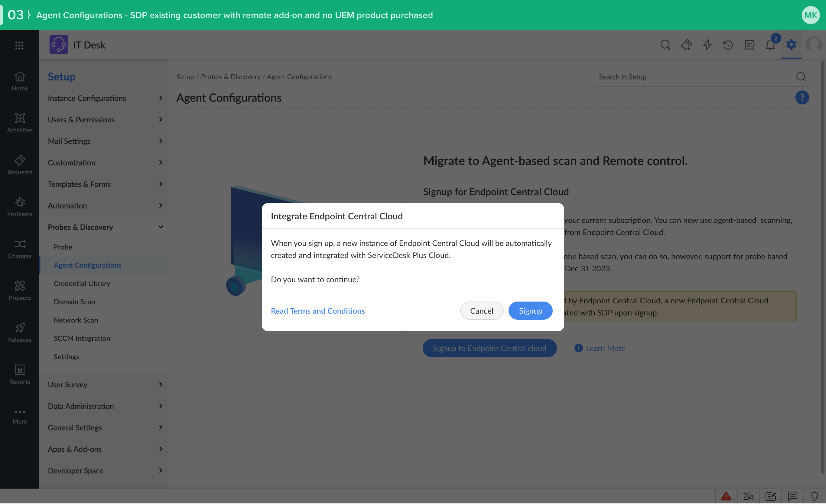Image resolution: width=826 pixels, height=504 pixels.
Task: Expand Instance Configurations section
Action: point(104,98)
